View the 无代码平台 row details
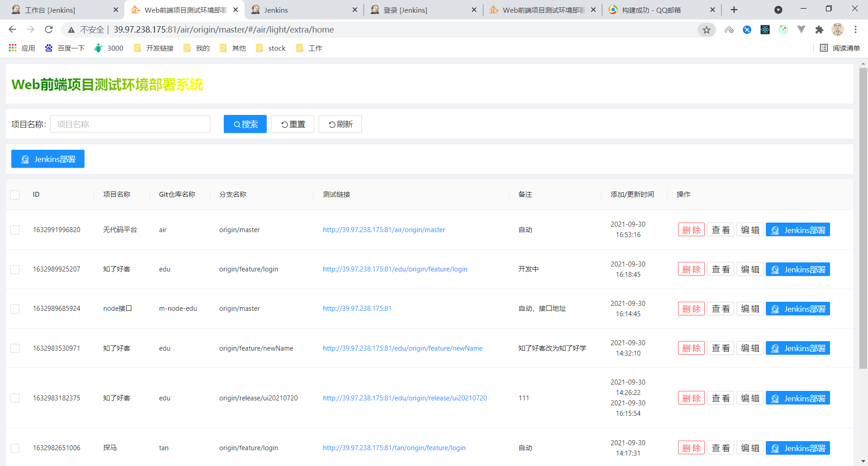Screen dimensions: 868x466 [721, 230]
